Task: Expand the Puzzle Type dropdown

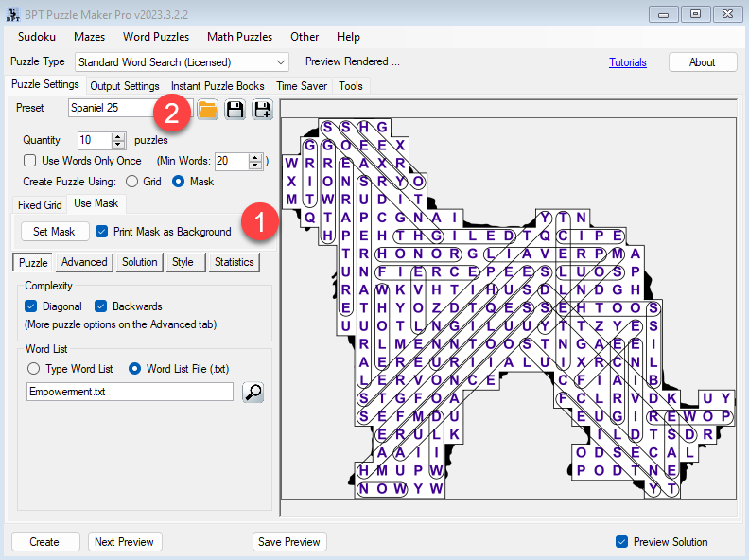Action: coord(279,62)
